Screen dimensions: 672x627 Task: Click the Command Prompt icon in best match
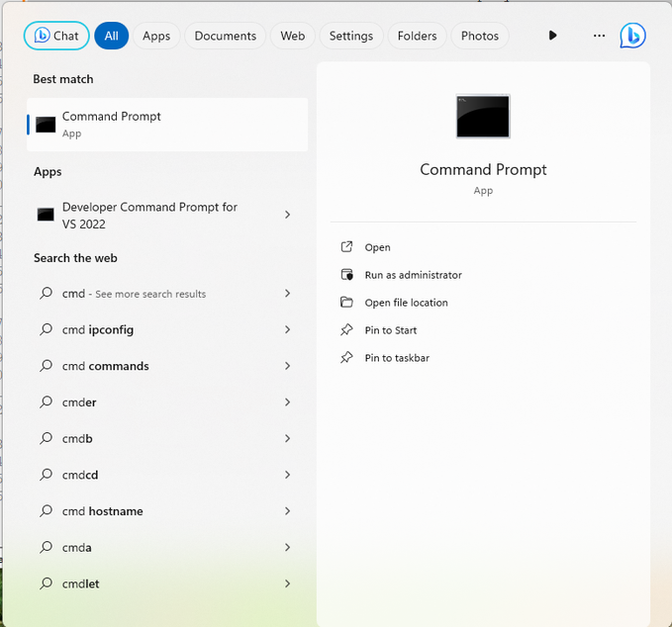pyautogui.click(x=46, y=125)
